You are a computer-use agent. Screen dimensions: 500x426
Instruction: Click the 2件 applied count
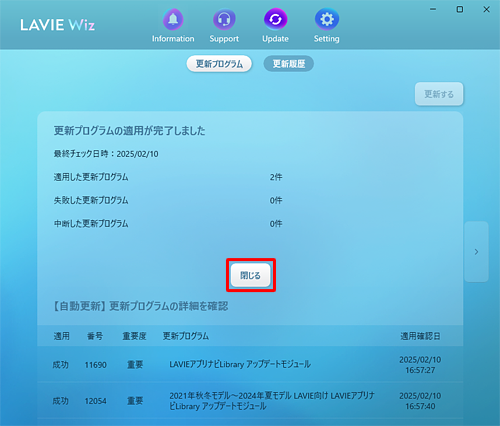pos(276,177)
